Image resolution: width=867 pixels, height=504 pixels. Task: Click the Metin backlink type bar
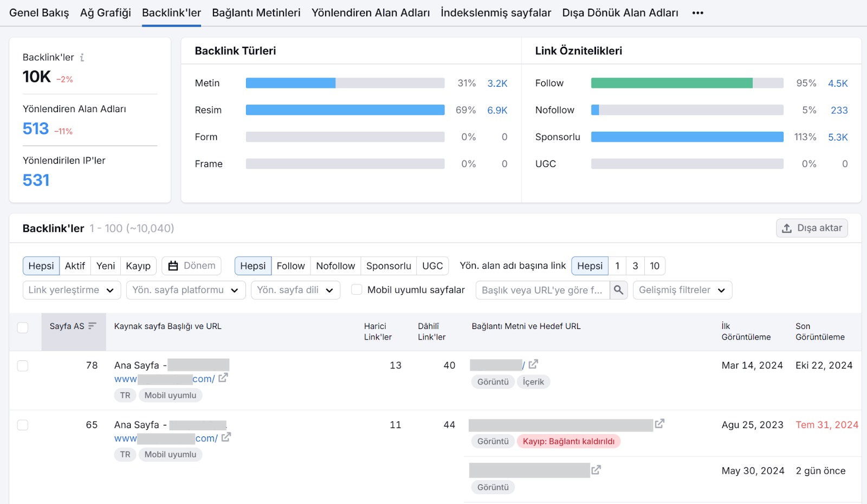click(345, 83)
